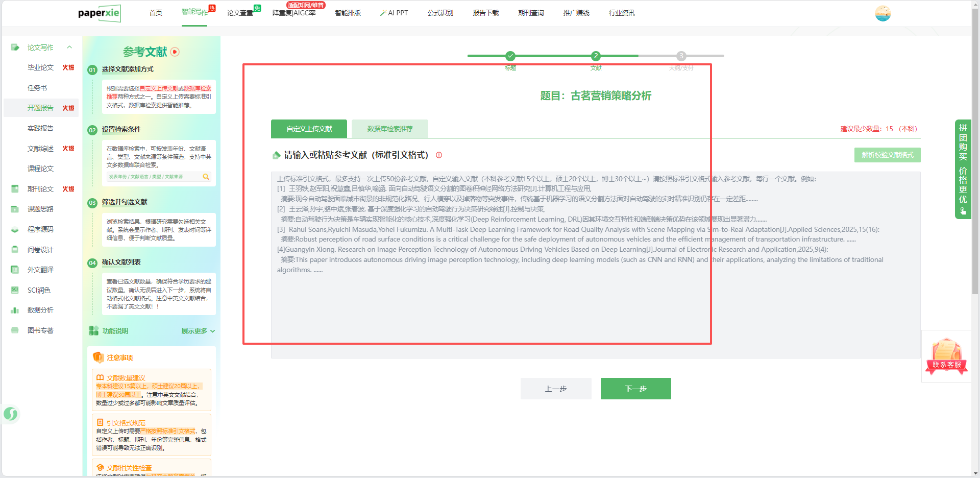Expand 展示更多 in 功能说明
This screenshot has width=980, height=478.
[x=198, y=331]
